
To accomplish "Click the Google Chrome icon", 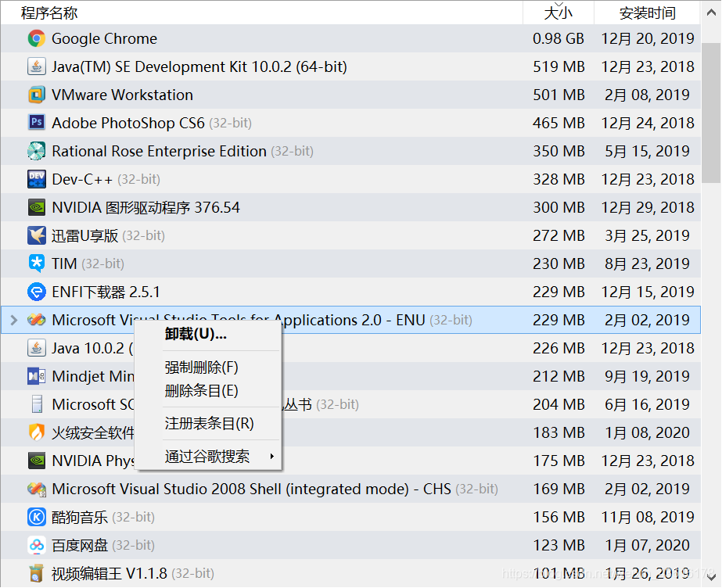I will (x=37, y=38).
